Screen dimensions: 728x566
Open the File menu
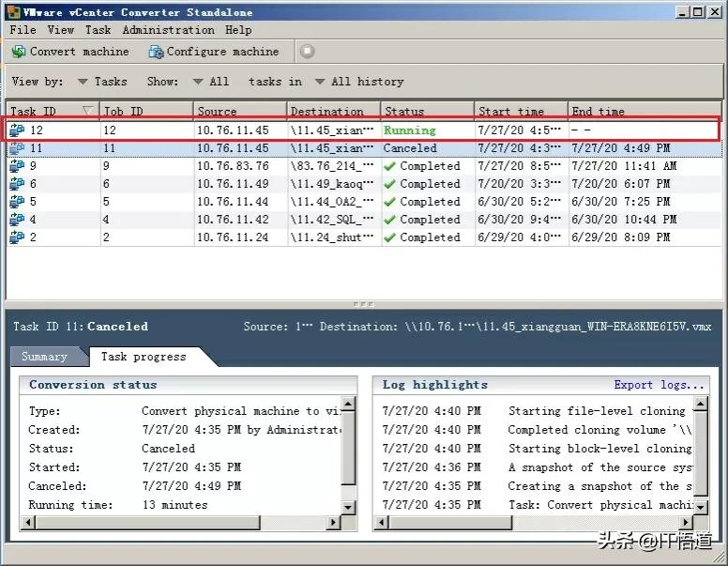pyautogui.click(x=23, y=30)
